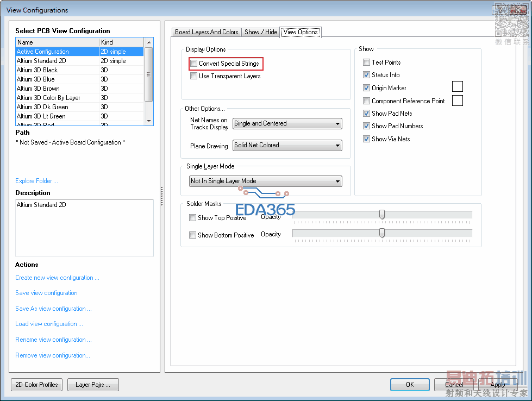Click the Cancel button

pyautogui.click(x=454, y=385)
